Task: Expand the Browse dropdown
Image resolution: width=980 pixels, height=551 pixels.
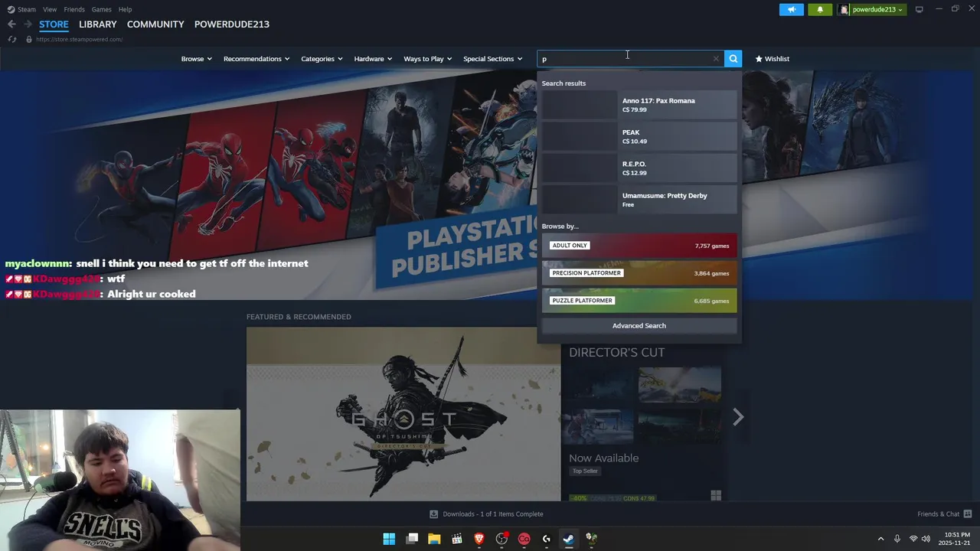Action: (x=196, y=59)
